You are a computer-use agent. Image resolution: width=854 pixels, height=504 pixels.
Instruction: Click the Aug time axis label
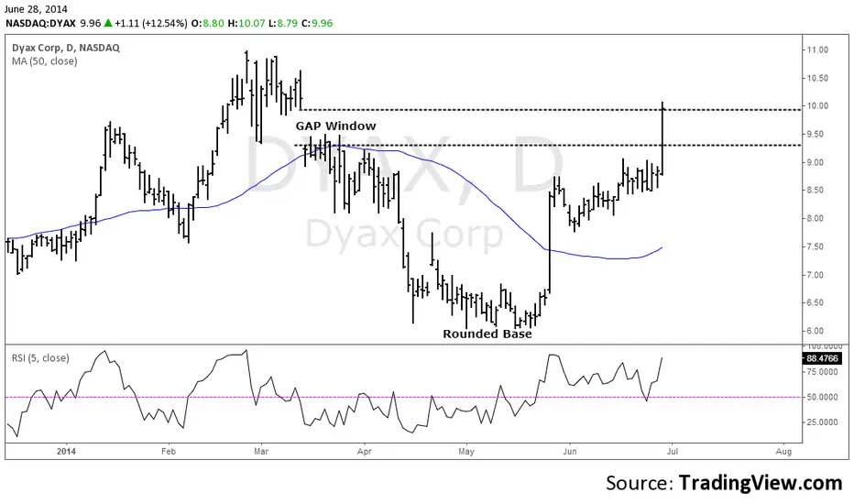783,451
